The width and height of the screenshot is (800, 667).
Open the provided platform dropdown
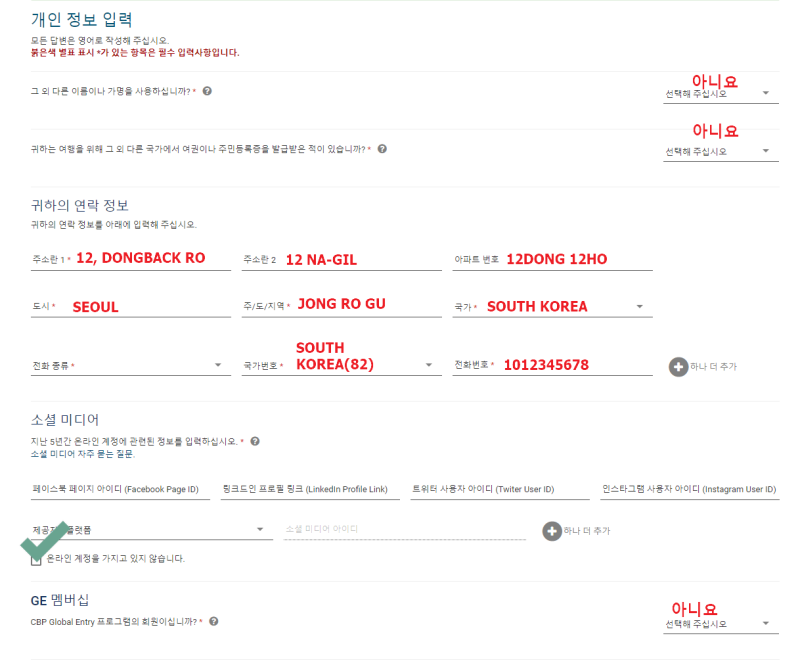(152, 530)
